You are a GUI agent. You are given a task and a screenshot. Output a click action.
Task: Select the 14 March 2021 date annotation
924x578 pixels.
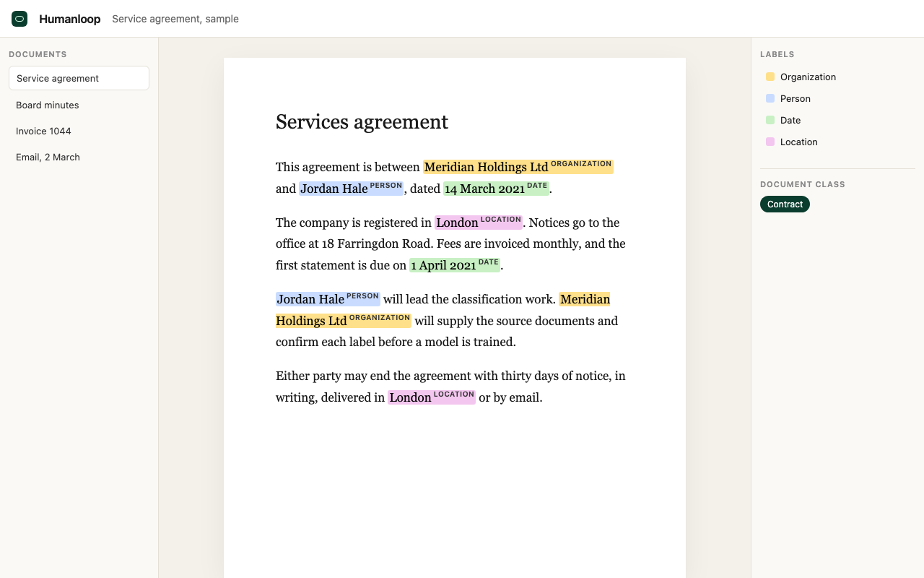pos(496,189)
